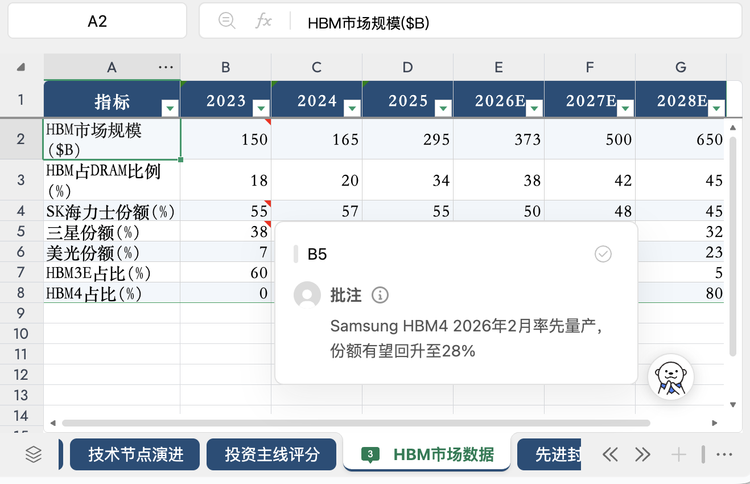Add a new sheet with plus icon

point(679,454)
